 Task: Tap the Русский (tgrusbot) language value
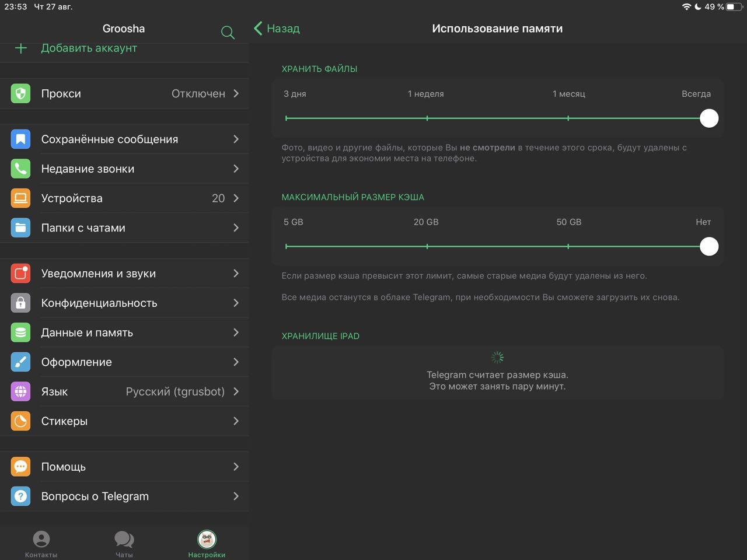(175, 391)
